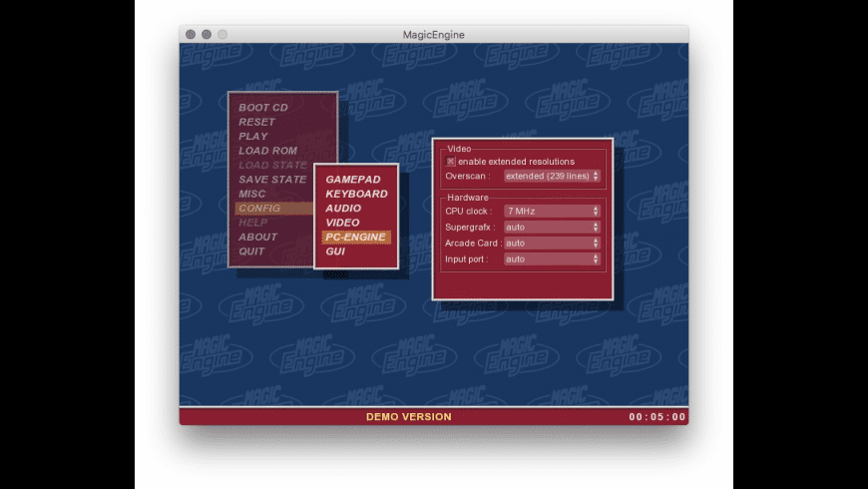This screenshot has height=489, width=868.
Task: Open ABOUT from main menu
Action: [x=257, y=238]
